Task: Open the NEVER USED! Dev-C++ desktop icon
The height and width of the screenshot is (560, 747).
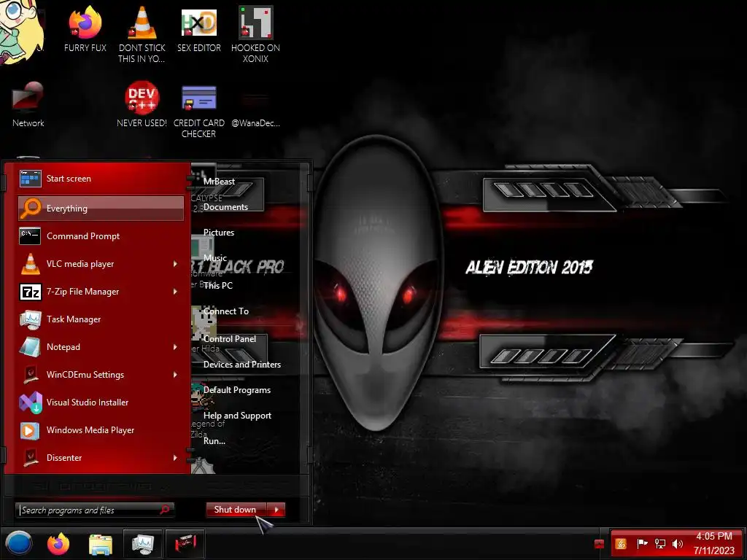Action: pyautogui.click(x=142, y=105)
